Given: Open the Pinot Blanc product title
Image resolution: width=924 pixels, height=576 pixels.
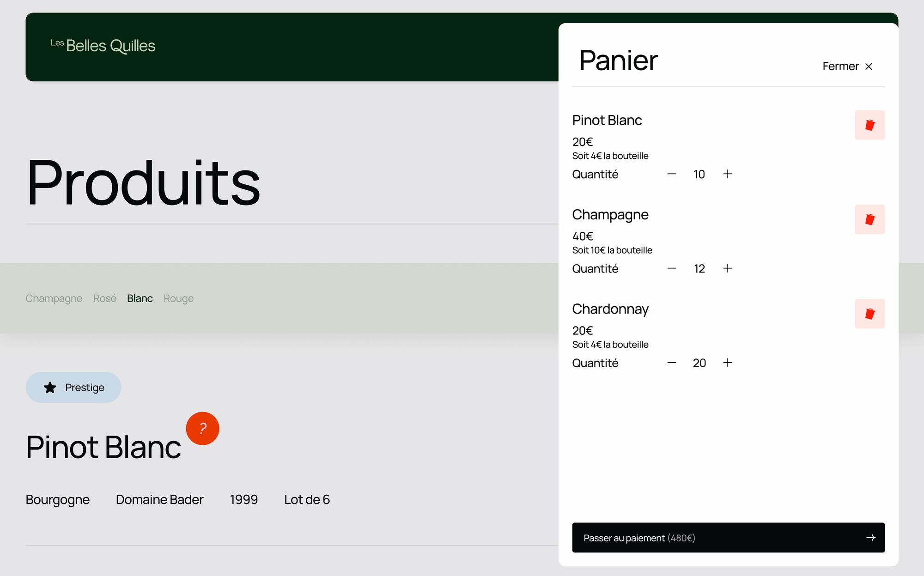Looking at the screenshot, I should [103, 447].
